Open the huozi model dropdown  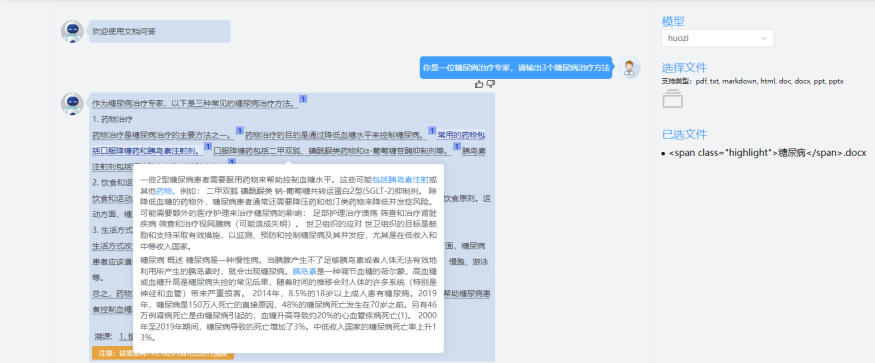click(x=717, y=38)
